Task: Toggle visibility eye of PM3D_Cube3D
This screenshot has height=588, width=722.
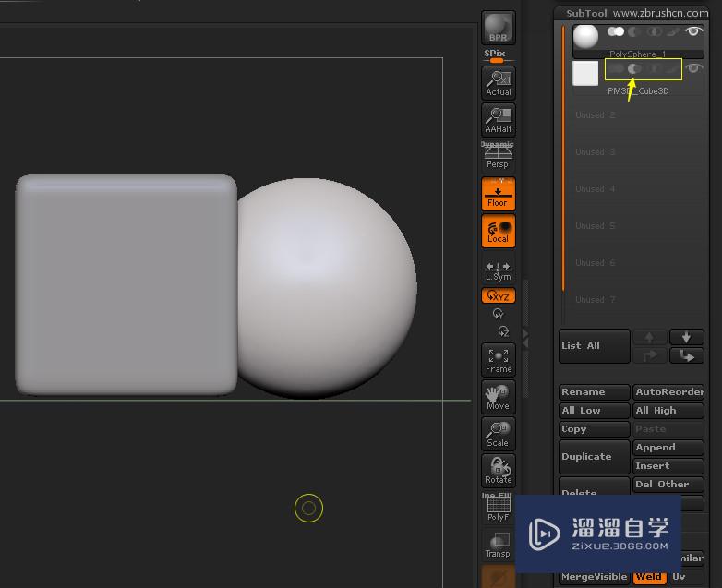Action: click(693, 68)
